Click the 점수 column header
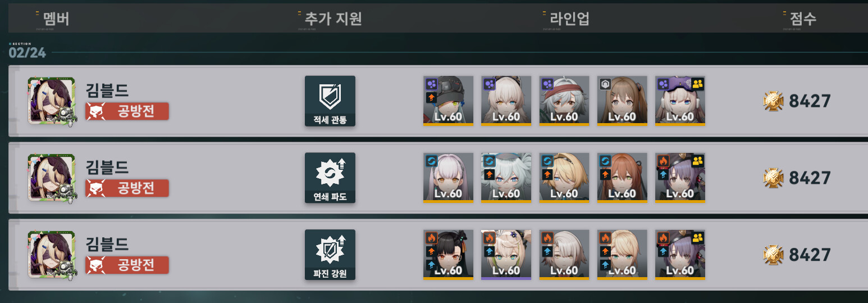Image resolution: width=868 pixels, height=303 pixels. [x=803, y=19]
